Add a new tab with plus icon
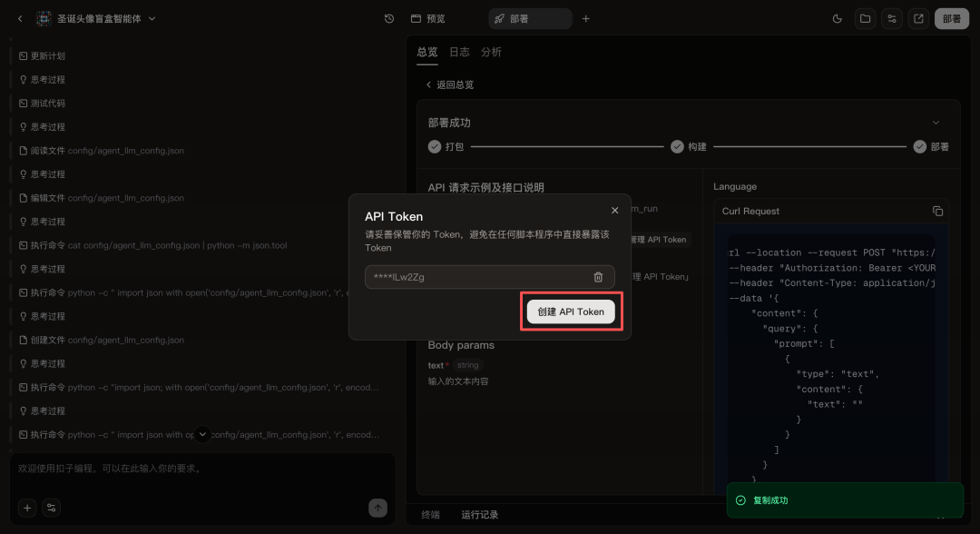980x534 pixels. point(585,18)
